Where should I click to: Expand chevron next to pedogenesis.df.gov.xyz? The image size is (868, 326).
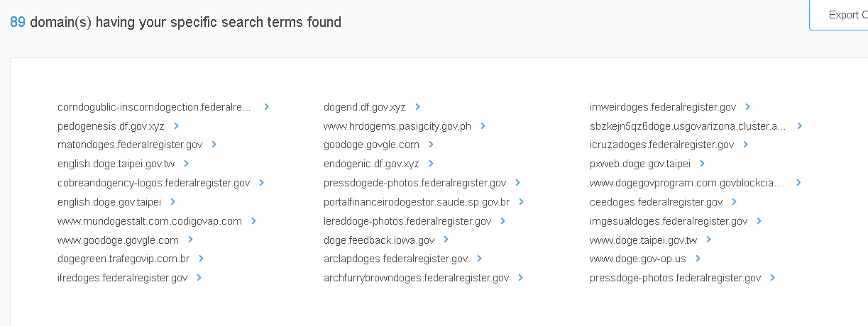coord(177,126)
